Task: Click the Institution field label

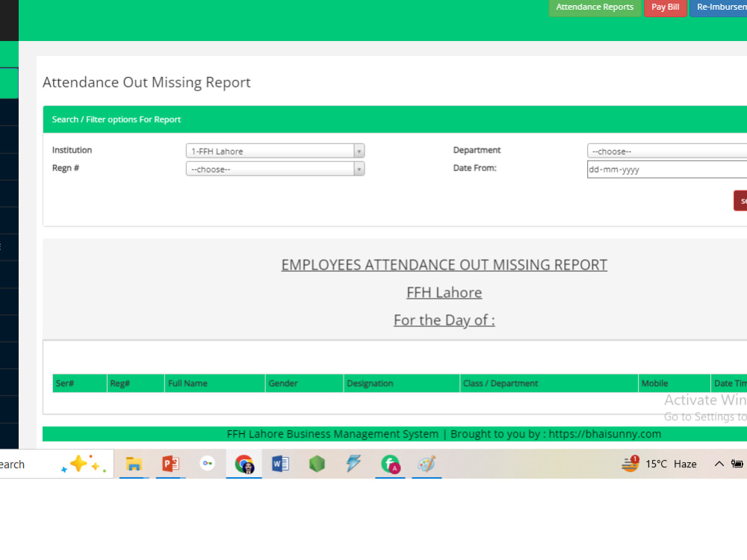Action: click(72, 150)
